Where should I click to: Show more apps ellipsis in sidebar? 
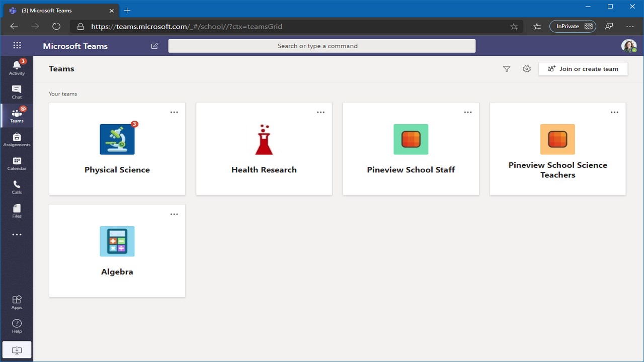click(17, 235)
